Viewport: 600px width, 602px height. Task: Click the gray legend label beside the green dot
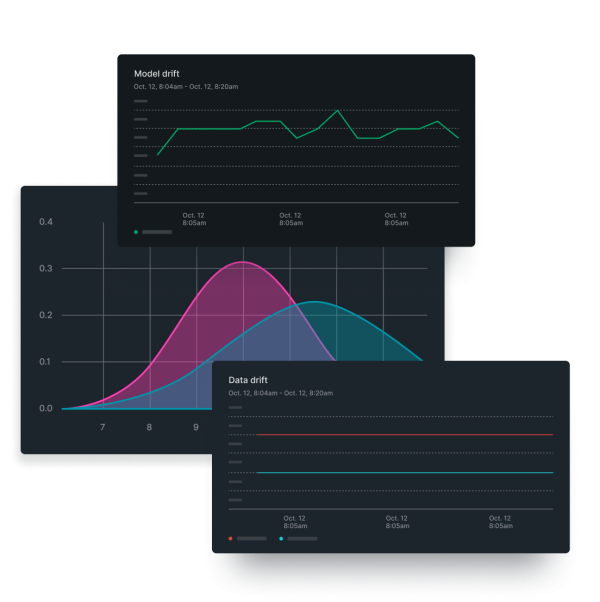pyautogui.click(x=157, y=232)
